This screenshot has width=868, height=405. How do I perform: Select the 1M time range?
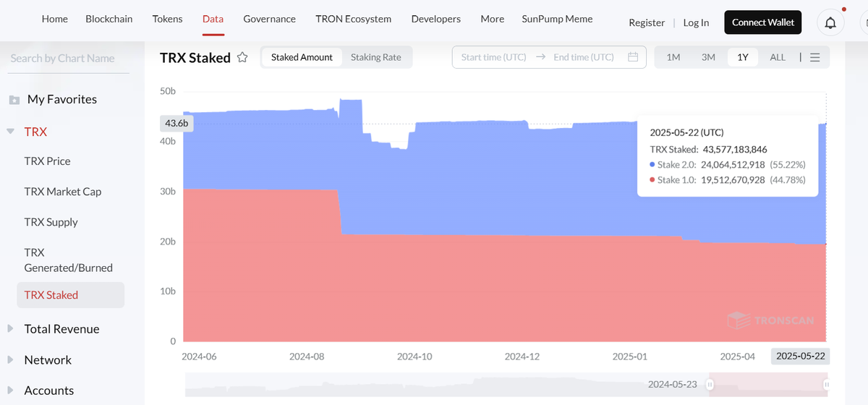pyautogui.click(x=673, y=57)
